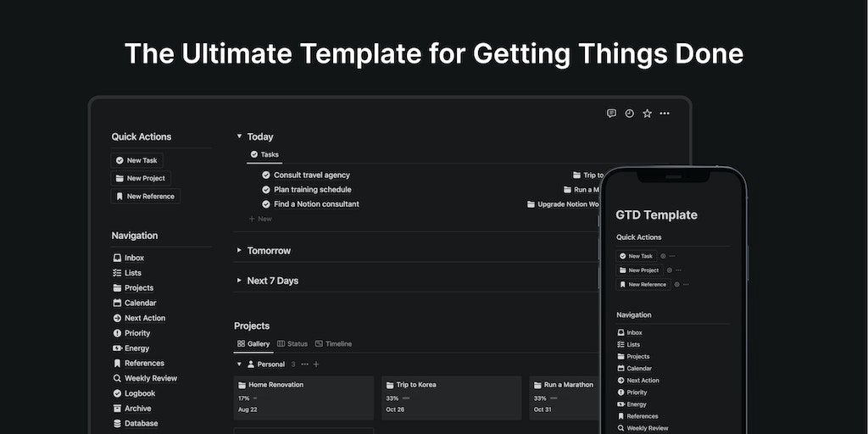This screenshot has height=434, width=868.
Task: Open the Trip to Korea project card
Action: point(451,398)
